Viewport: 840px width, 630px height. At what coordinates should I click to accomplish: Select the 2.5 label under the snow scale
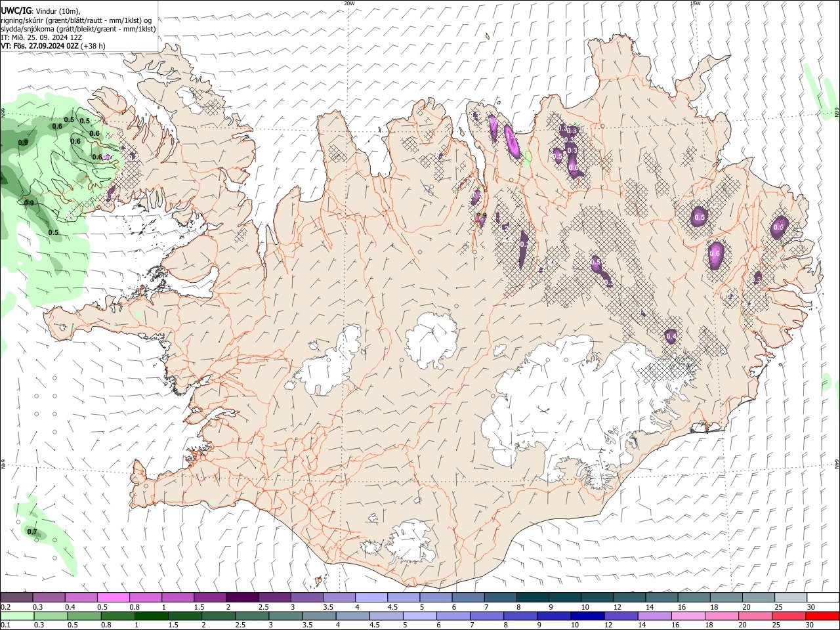pyautogui.click(x=263, y=607)
